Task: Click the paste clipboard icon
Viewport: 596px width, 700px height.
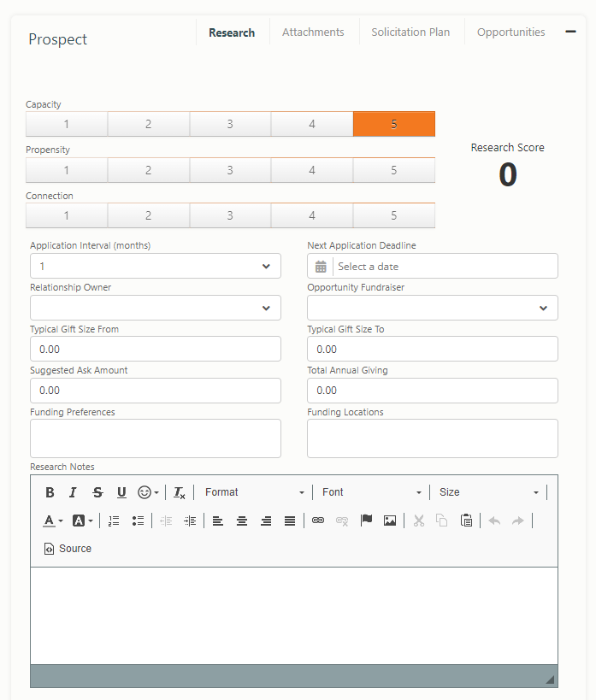Action: pyautogui.click(x=466, y=521)
